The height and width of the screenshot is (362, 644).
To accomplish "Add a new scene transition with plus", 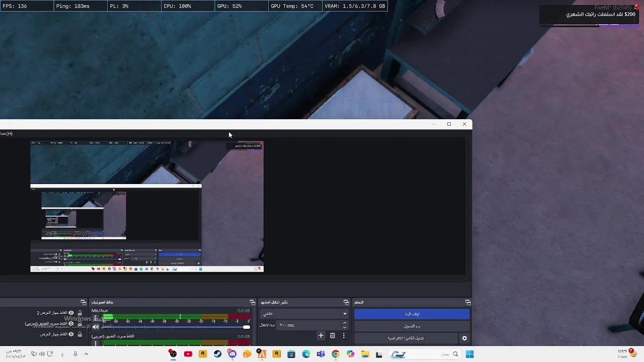I will tap(321, 335).
